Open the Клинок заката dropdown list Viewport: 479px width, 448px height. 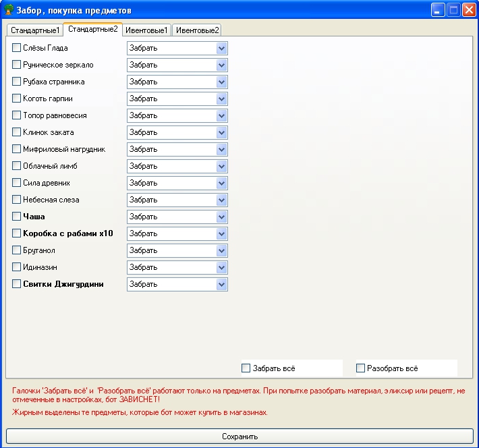click(221, 132)
